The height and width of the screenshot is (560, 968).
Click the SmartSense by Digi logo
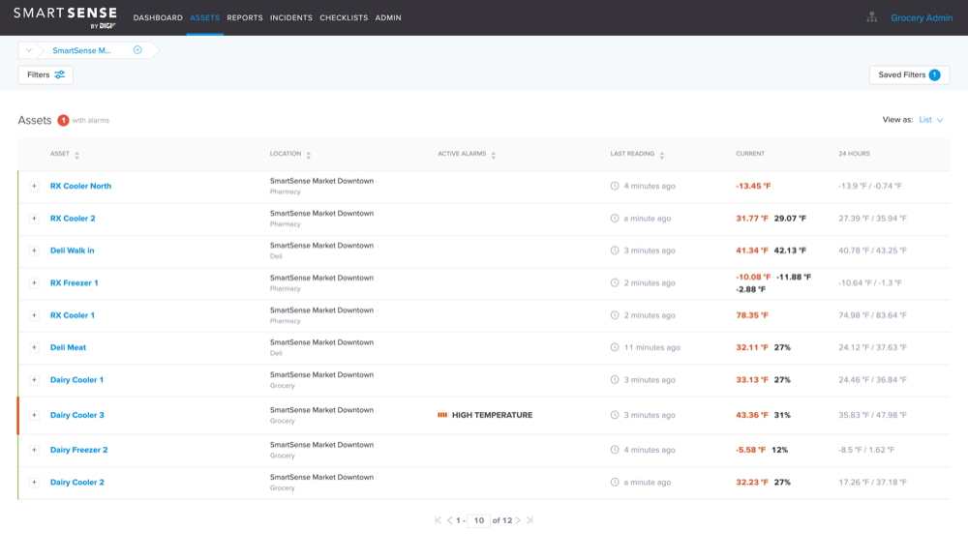(x=65, y=17)
